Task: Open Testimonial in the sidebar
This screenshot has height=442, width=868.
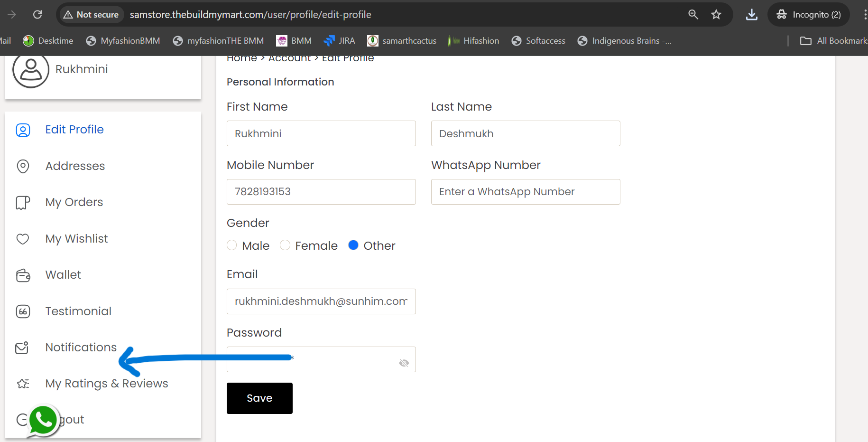Action: coord(78,311)
